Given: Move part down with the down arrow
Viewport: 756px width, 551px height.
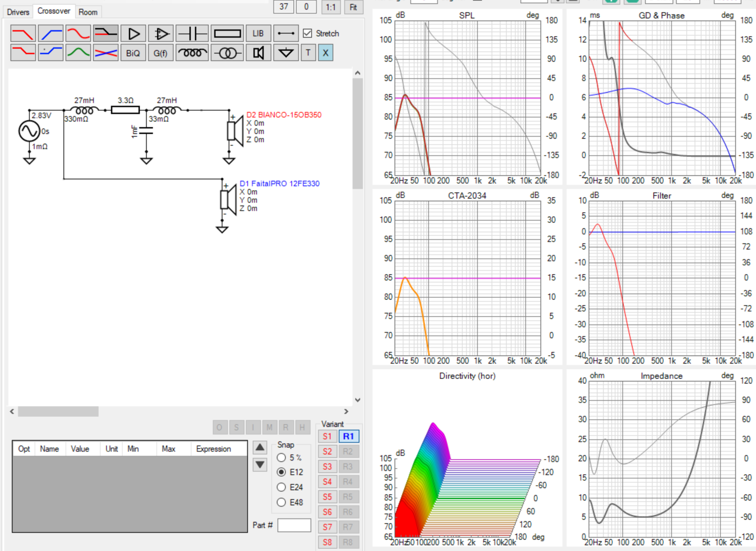Looking at the screenshot, I should [260, 465].
